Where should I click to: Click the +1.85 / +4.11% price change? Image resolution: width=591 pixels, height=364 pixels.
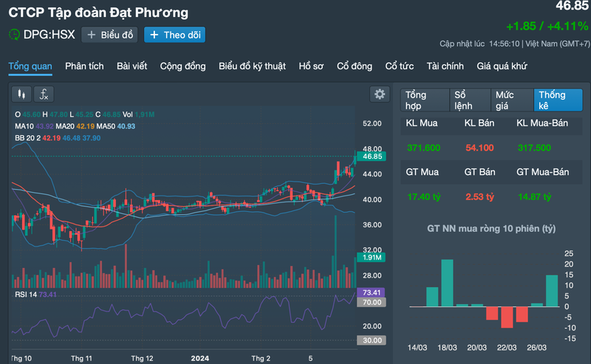pos(547,26)
